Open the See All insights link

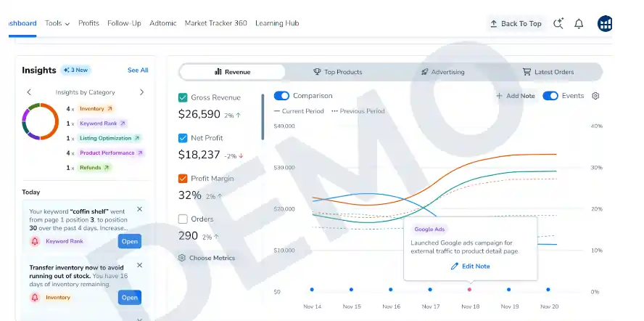point(138,70)
